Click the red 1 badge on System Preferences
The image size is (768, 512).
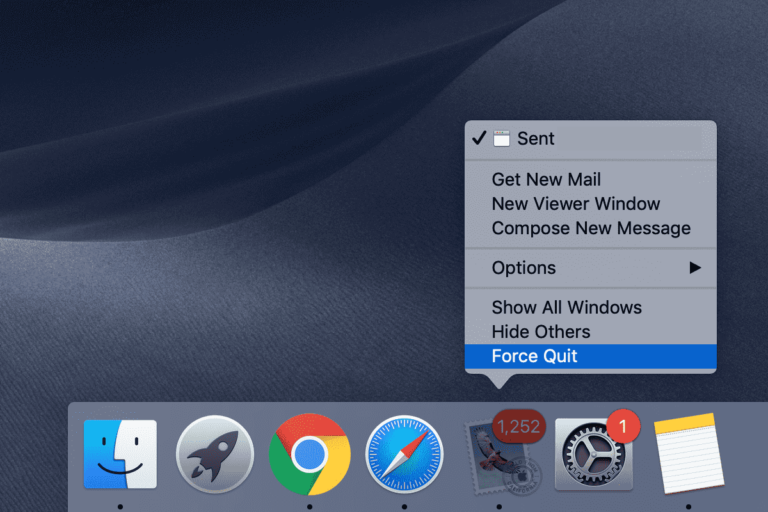623,426
